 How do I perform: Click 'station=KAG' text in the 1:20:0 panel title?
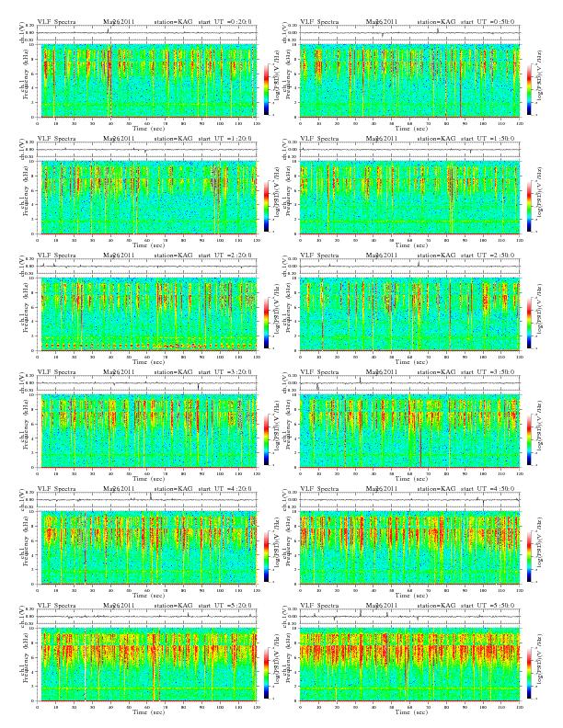(173, 139)
